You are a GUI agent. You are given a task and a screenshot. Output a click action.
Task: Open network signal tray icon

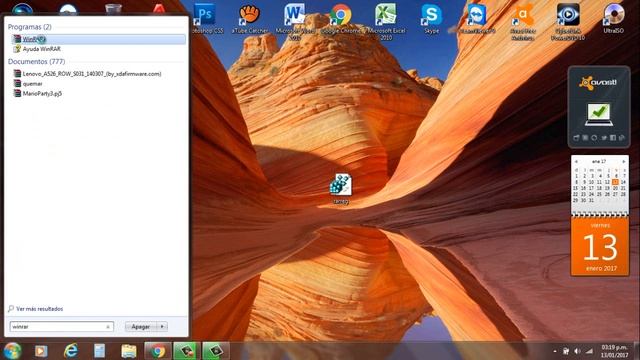coord(589,351)
